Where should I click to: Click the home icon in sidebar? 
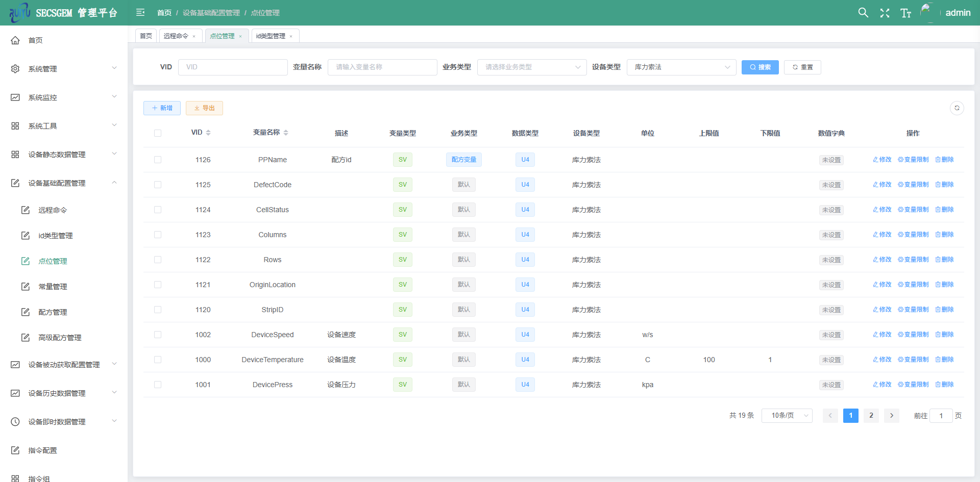(15, 40)
